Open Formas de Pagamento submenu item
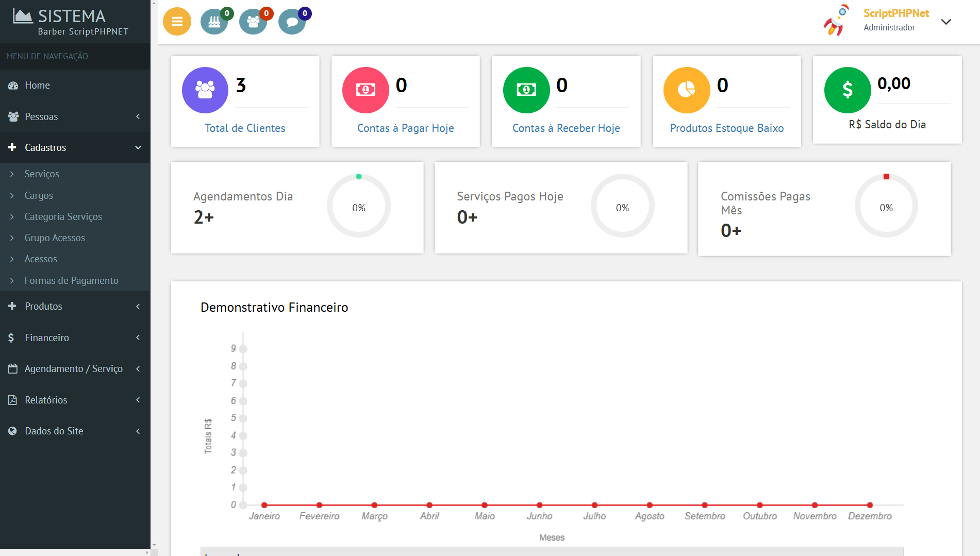This screenshot has height=556, width=980. pos(71,280)
